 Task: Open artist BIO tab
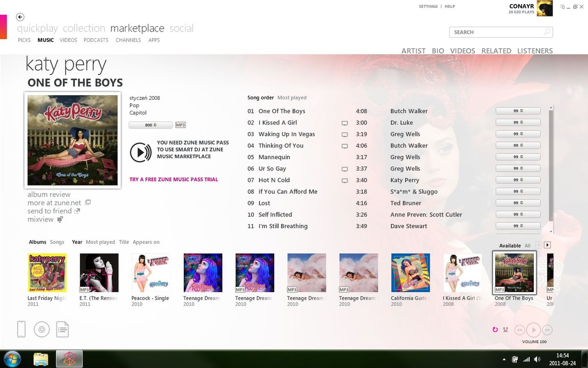[x=438, y=51]
